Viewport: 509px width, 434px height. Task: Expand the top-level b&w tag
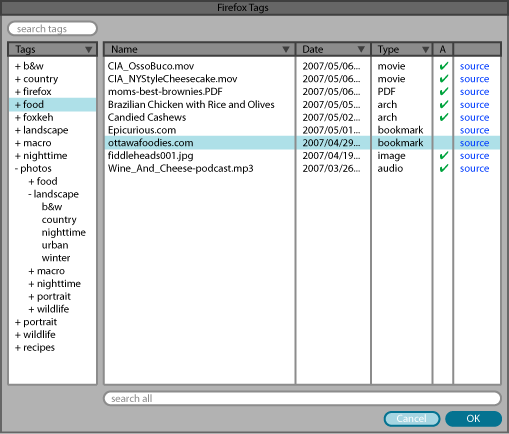18,66
